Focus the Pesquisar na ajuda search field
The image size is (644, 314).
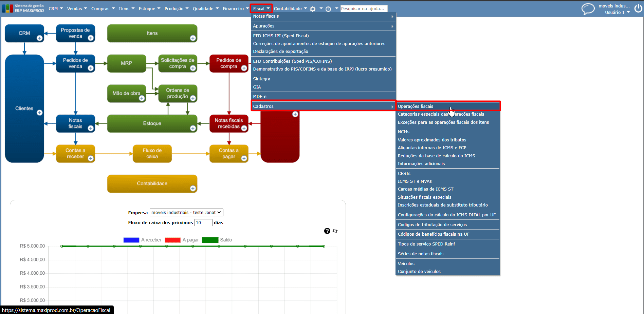[x=364, y=9]
